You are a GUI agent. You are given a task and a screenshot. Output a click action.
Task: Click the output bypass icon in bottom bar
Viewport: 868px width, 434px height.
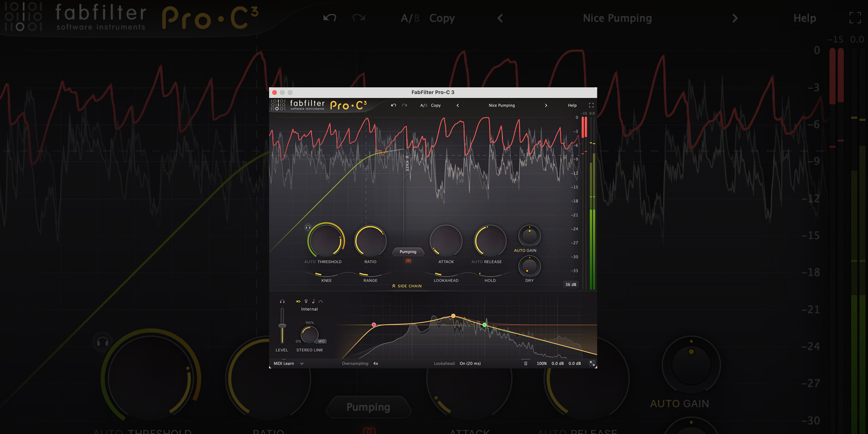[x=525, y=363]
